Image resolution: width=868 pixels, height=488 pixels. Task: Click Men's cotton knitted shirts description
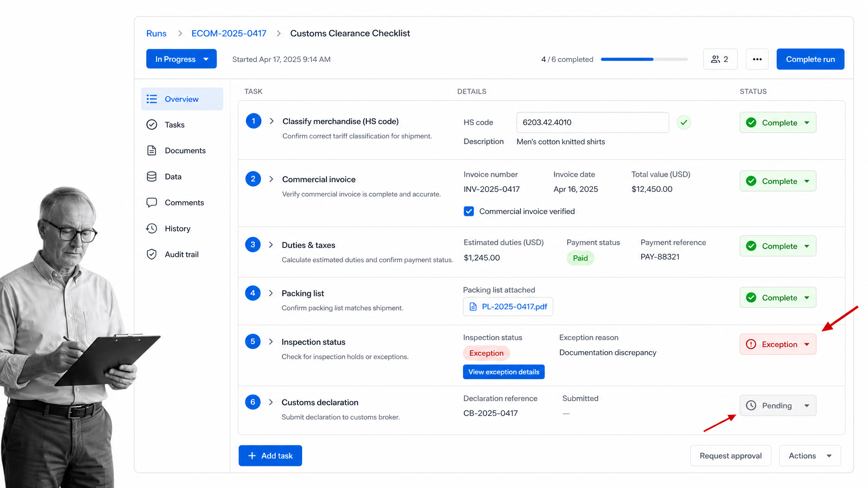[561, 142]
